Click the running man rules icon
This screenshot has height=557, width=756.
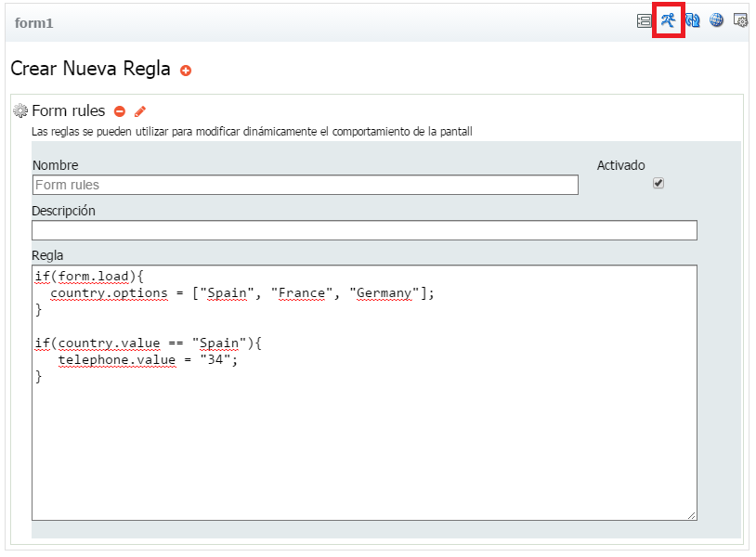click(x=668, y=20)
